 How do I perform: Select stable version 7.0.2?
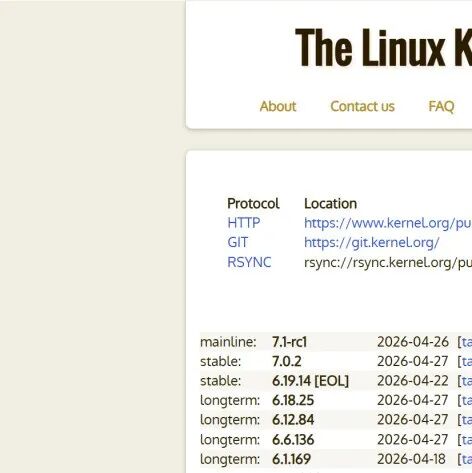tap(286, 361)
